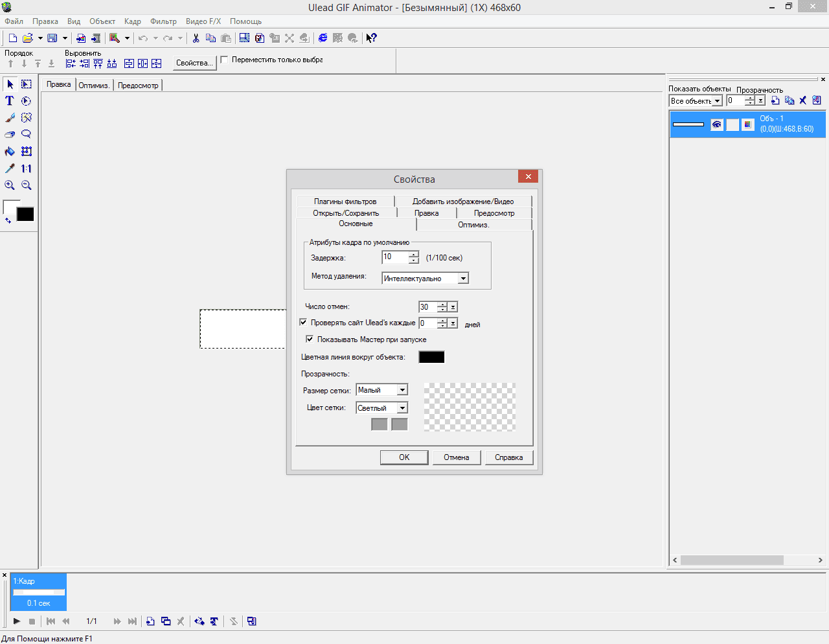Switch to the 'Предосмотр' tab in main workspace

pyautogui.click(x=138, y=85)
